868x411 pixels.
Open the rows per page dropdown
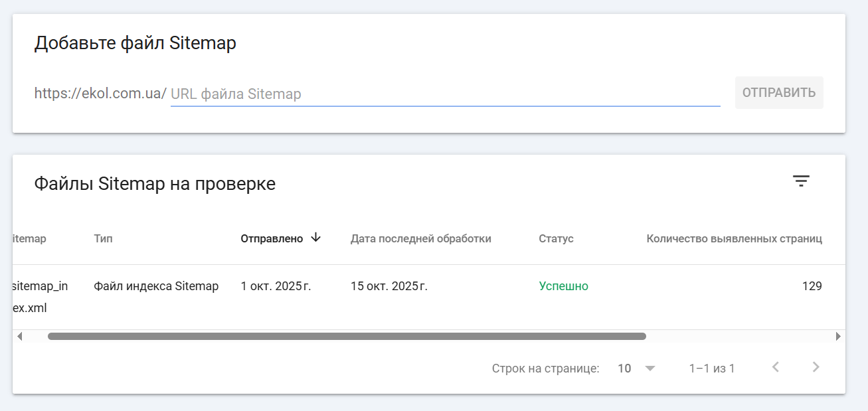636,368
